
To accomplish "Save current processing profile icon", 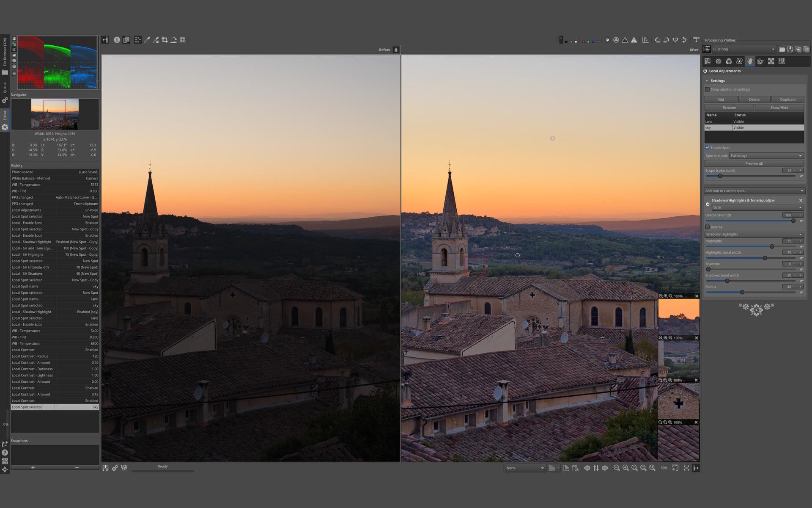I will 790,49.
